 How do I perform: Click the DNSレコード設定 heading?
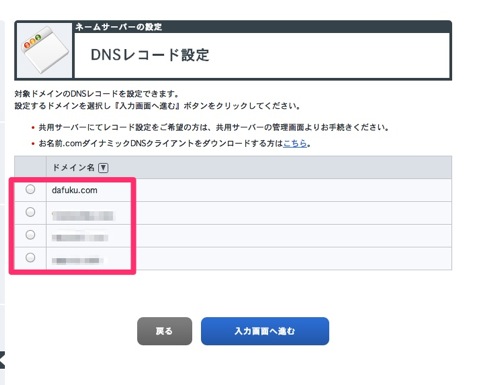(150, 55)
